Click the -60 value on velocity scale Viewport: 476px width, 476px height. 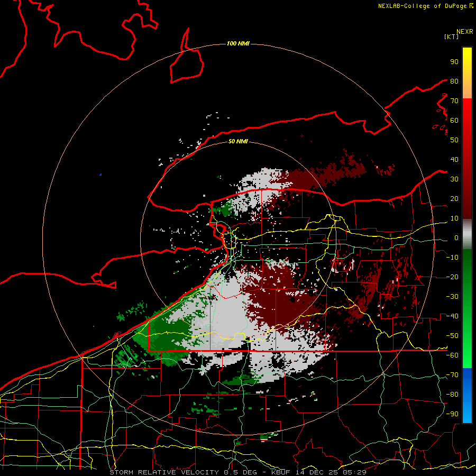point(452,355)
